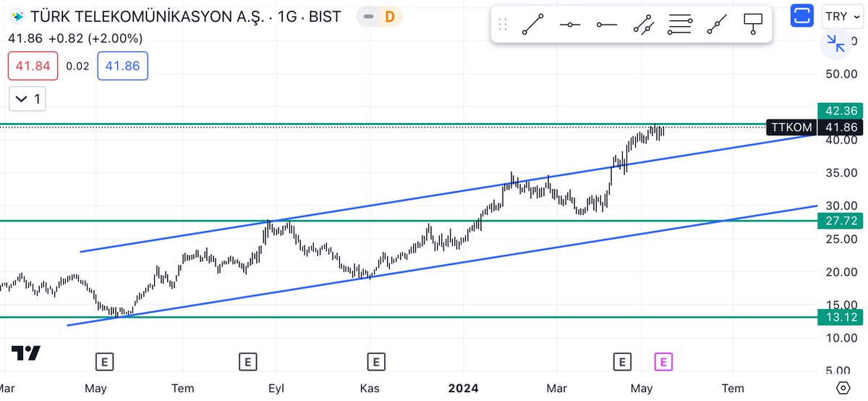This screenshot has width=868, height=401.
Task: Click the TradingView logo
Action: (26, 353)
